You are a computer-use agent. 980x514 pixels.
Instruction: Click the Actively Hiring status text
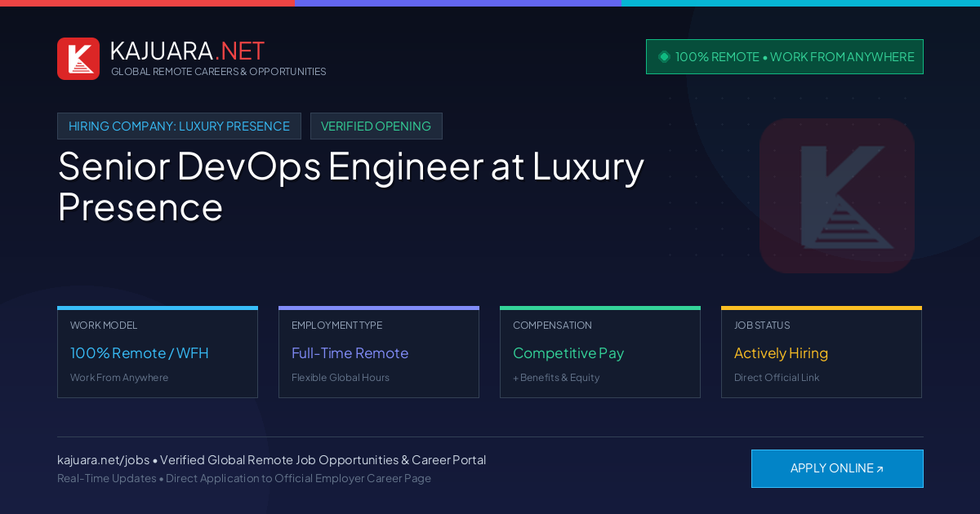pos(781,353)
